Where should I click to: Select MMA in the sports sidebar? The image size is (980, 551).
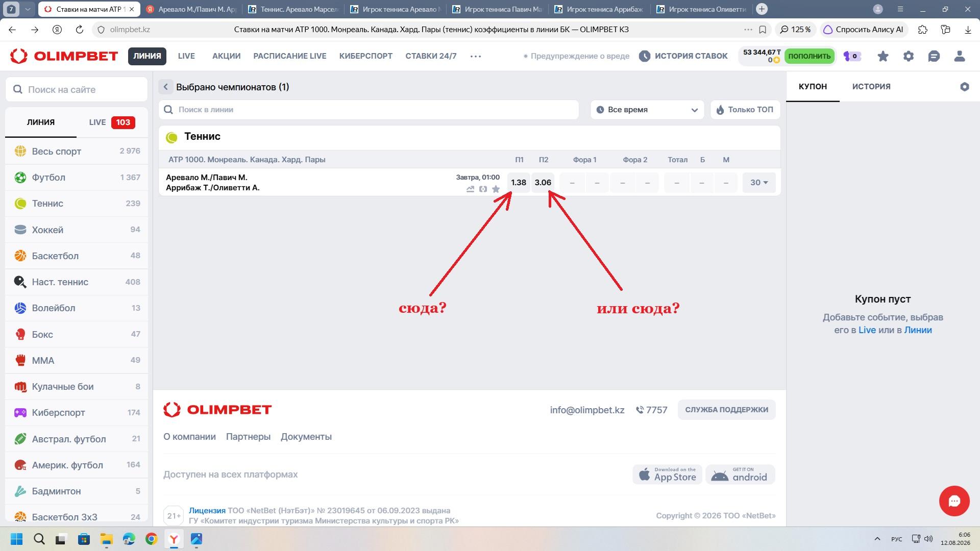tap(77, 360)
